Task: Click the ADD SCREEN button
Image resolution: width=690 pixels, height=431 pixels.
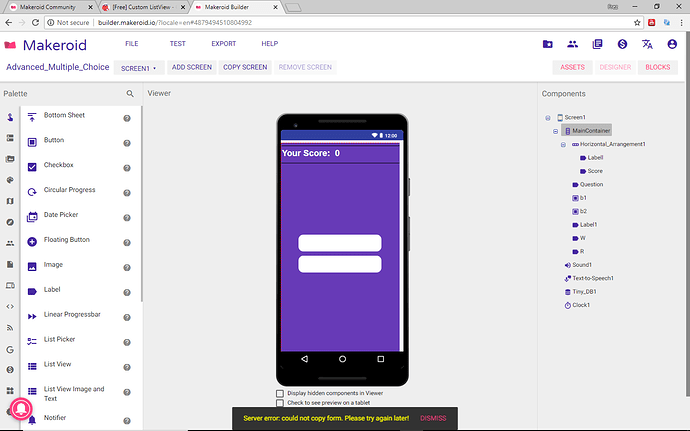Action: pyautogui.click(x=192, y=67)
